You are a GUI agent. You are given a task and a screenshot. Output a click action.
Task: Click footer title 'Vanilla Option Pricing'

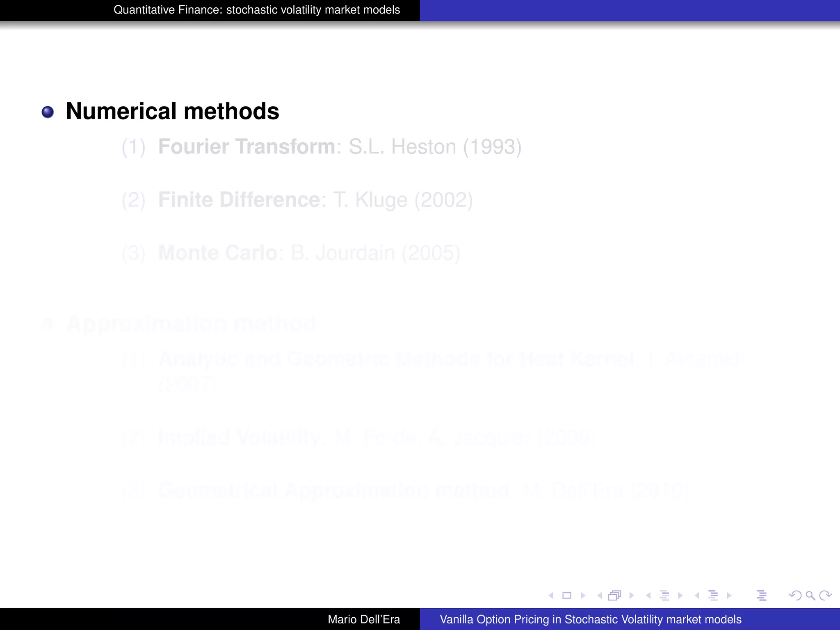click(x=591, y=619)
